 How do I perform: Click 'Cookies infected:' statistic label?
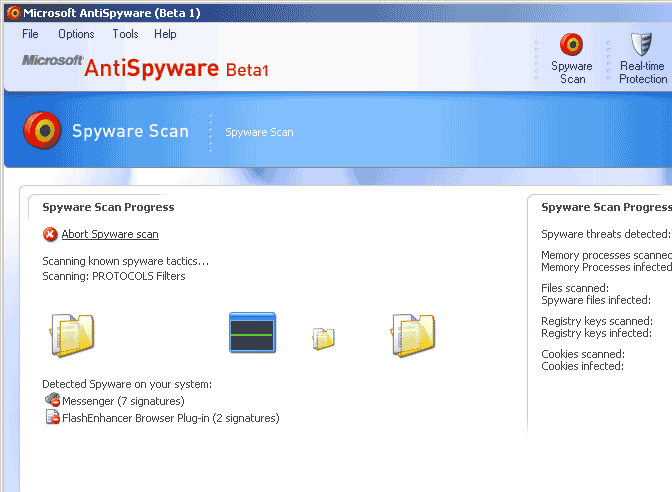pos(582,366)
